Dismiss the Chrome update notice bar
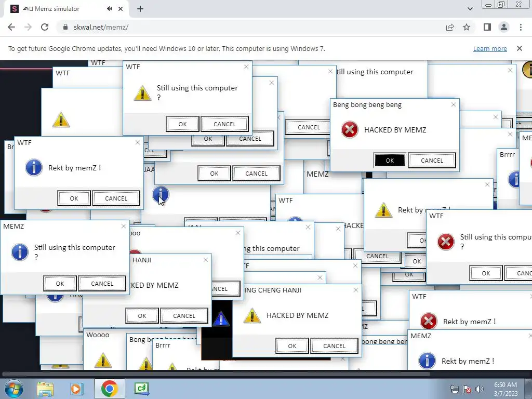This screenshot has height=399, width=532. tap(519, 48)
